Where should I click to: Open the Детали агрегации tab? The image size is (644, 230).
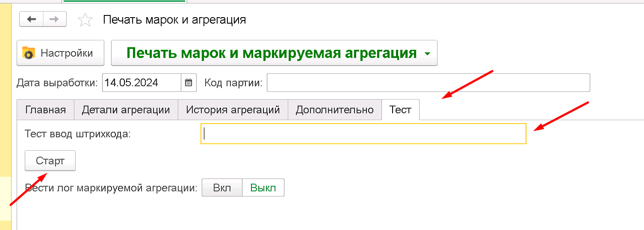pyautogui.click(x=126, y=110)
